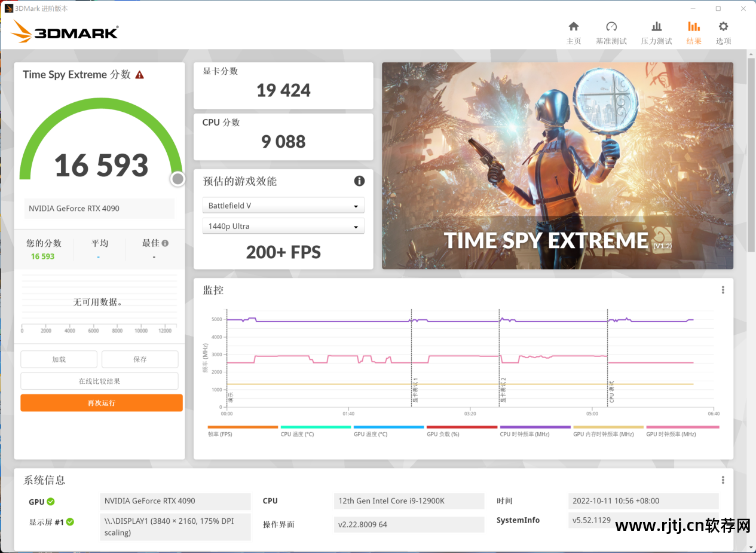756x553 pixels.
Task: Expand the 1440p Ultra resolution dropdown
Action: pos(283,226)
